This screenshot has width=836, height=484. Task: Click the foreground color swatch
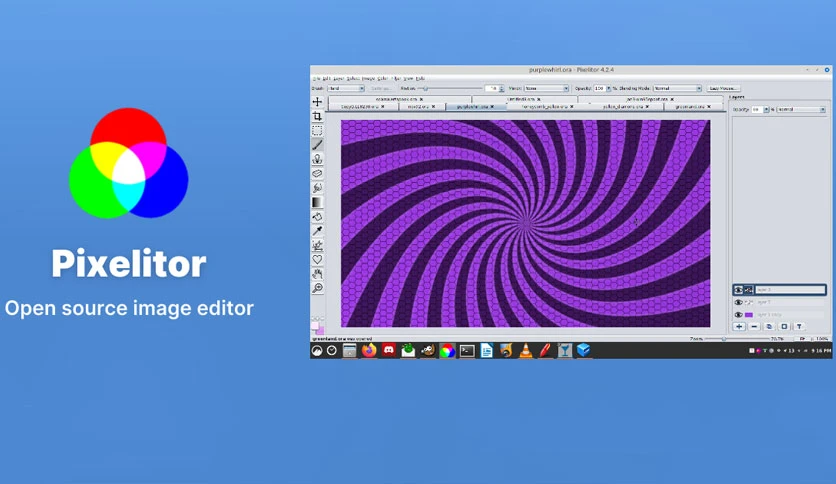[315, 326]
